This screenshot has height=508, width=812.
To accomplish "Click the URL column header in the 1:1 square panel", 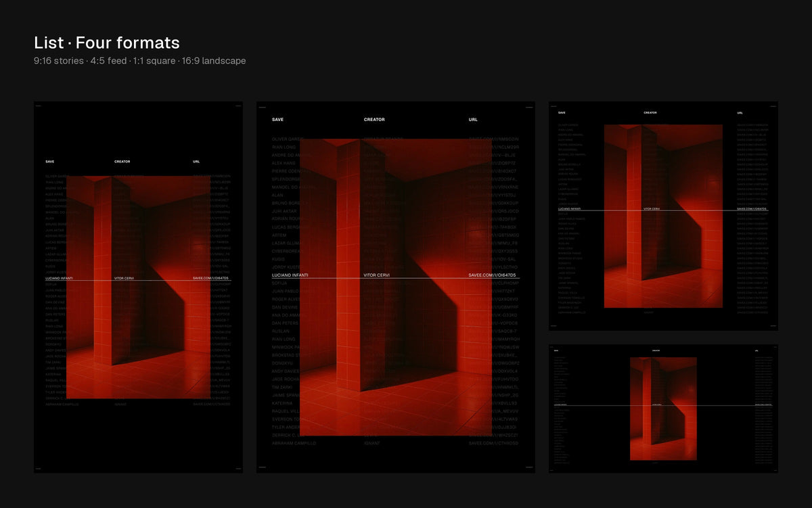I will tap(740, 113).
